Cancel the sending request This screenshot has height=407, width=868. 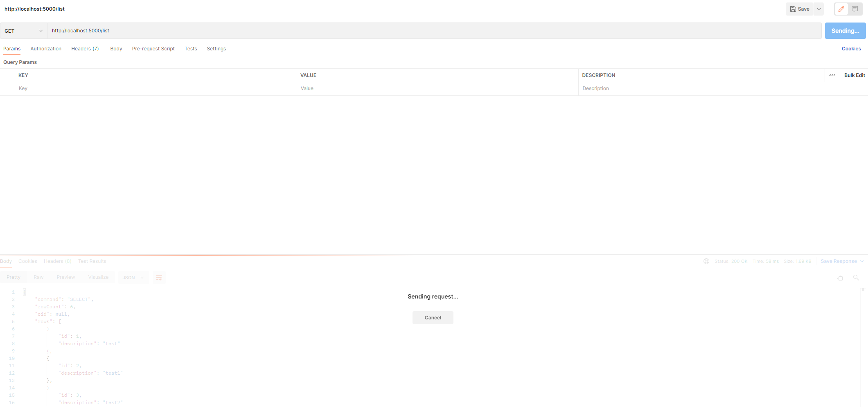(x=433, y=318)
